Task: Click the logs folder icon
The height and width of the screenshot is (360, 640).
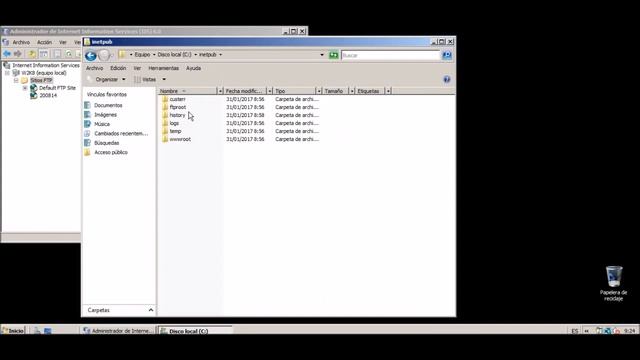Action: pyautogui.click(x=165, y=123)
